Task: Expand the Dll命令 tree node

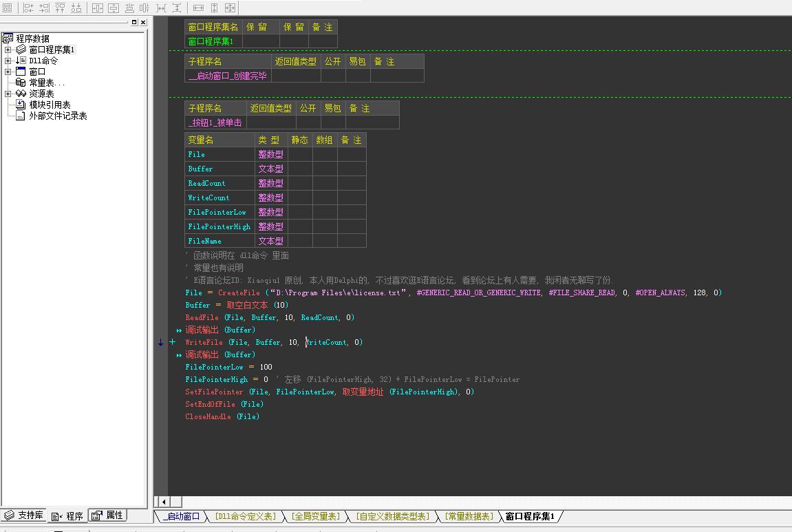Action: coord(8,61)
